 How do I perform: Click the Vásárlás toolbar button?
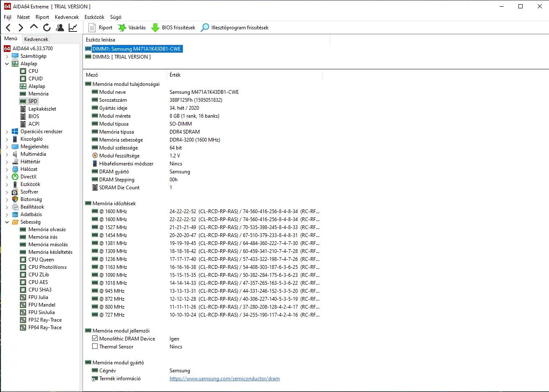132,28
